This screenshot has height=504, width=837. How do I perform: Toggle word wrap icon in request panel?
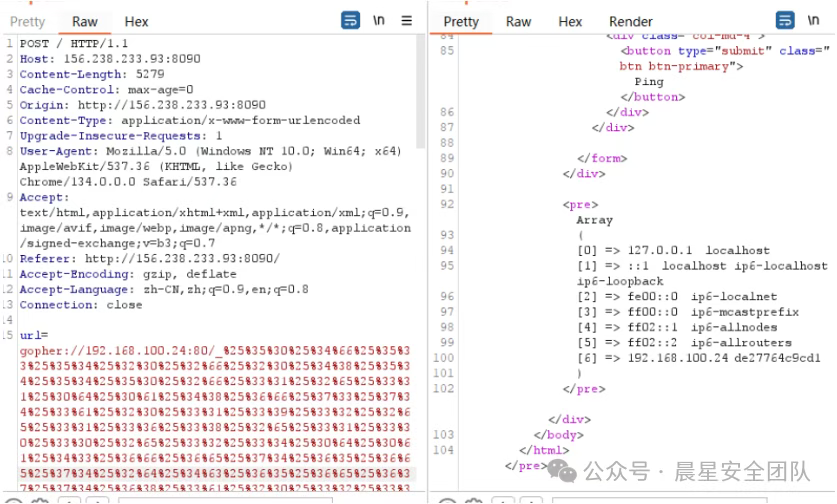tap(351, 20)
